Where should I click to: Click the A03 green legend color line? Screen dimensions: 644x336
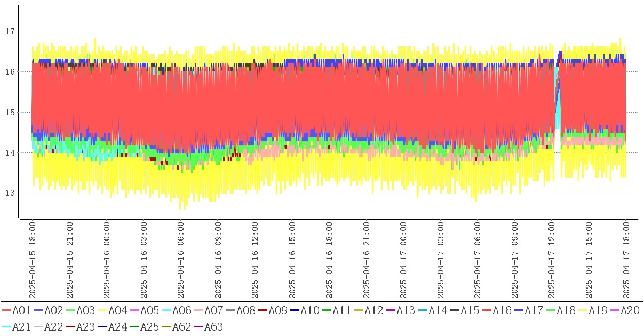70,310
